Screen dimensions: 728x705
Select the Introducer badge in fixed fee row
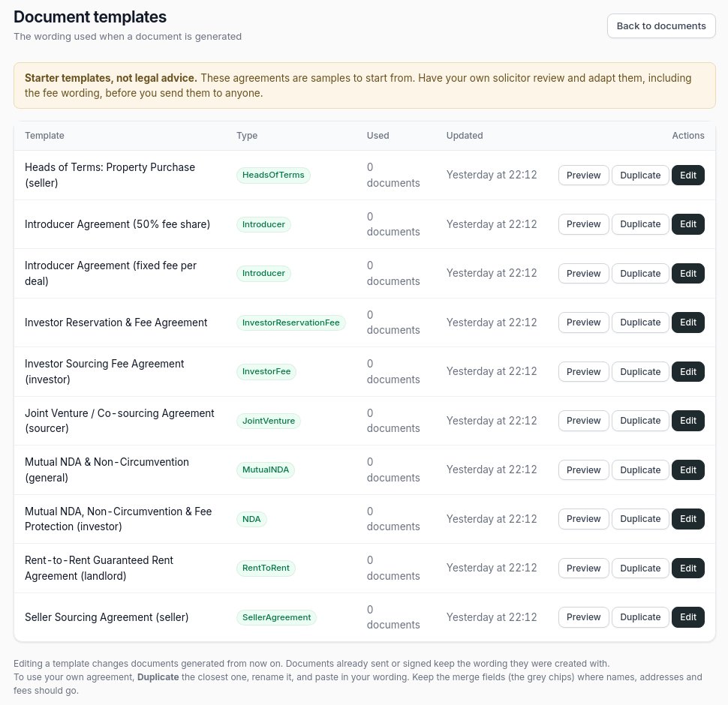tap(263, 273)
